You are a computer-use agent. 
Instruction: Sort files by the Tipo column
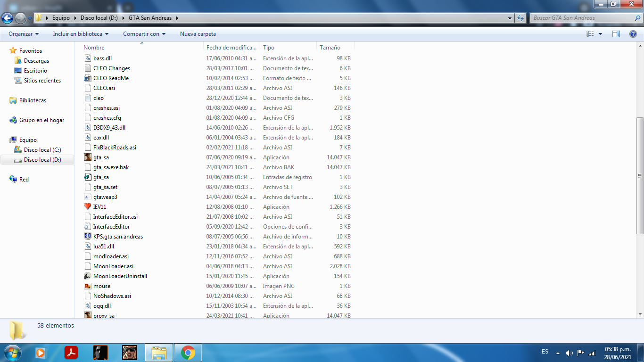tap(288, 48)
